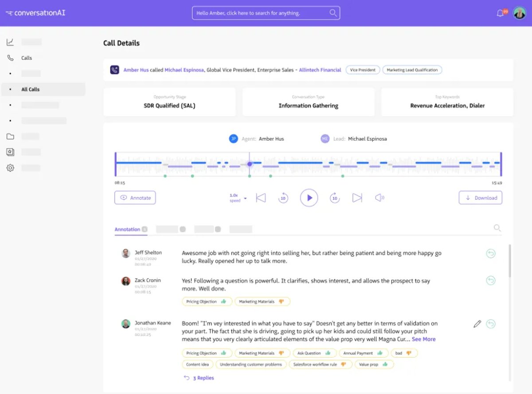Open Calls in the sidebar
The image size is (532, 394).
27,58
